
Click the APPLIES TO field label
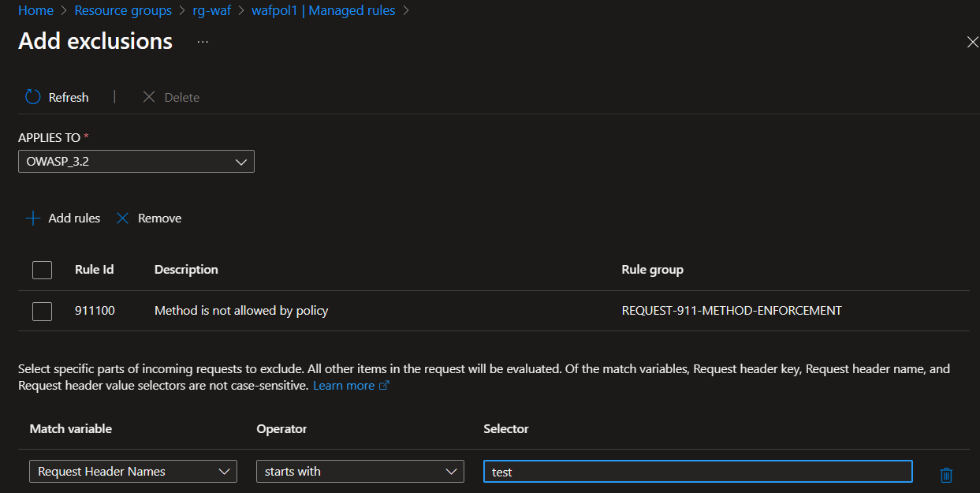(x=50, y=137)
